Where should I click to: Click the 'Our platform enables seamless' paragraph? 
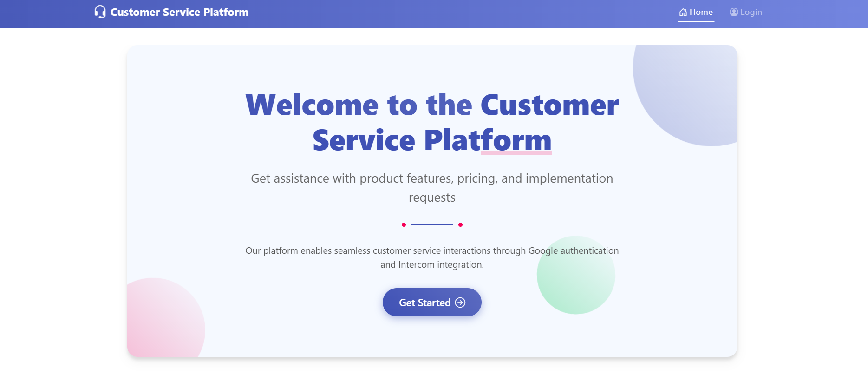click(432, 257)
